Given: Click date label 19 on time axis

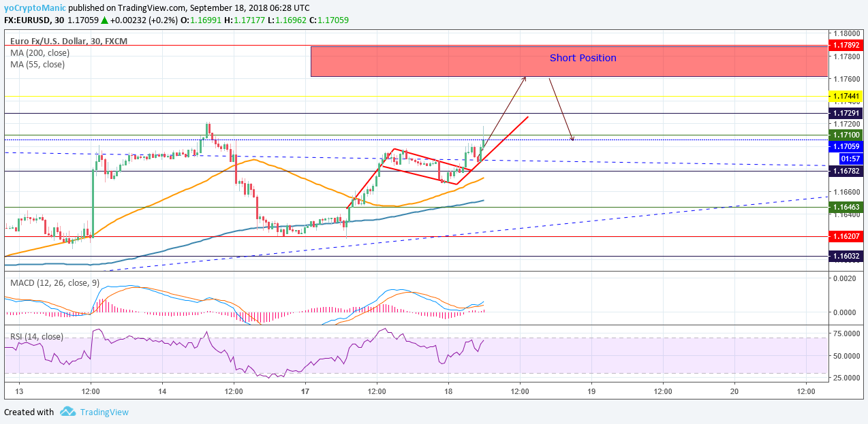Looking at the screenshot, I should tap(591, 392).
